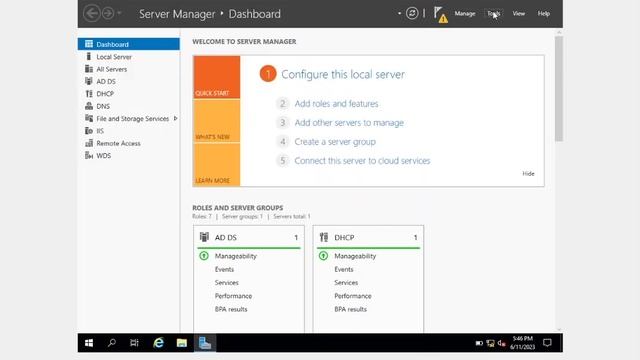
Task: Click Connect this server to cloud services
Action: pos(362,161)
